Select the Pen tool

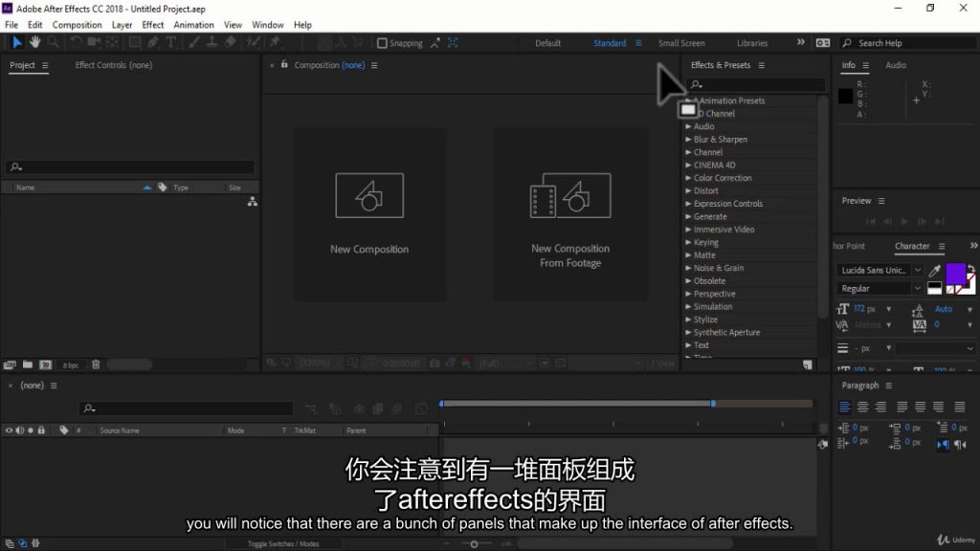tap(153, 42)
